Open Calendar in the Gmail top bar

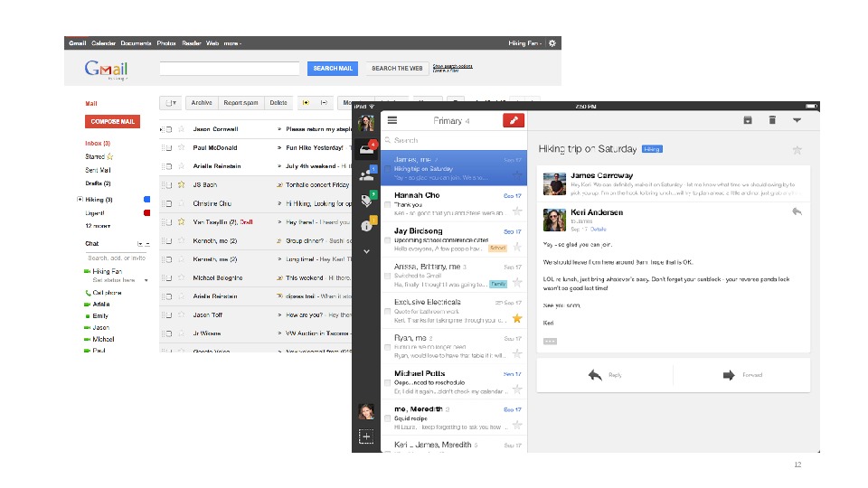(x=103, y=43)
